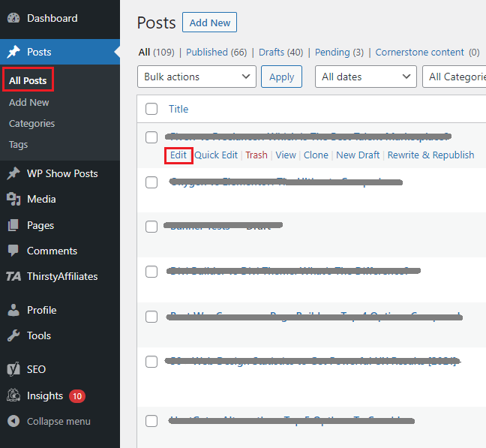This screenshot has width=486, height=448.
Task: Click Quick Edit under the first post
Action: click(216, 155)
